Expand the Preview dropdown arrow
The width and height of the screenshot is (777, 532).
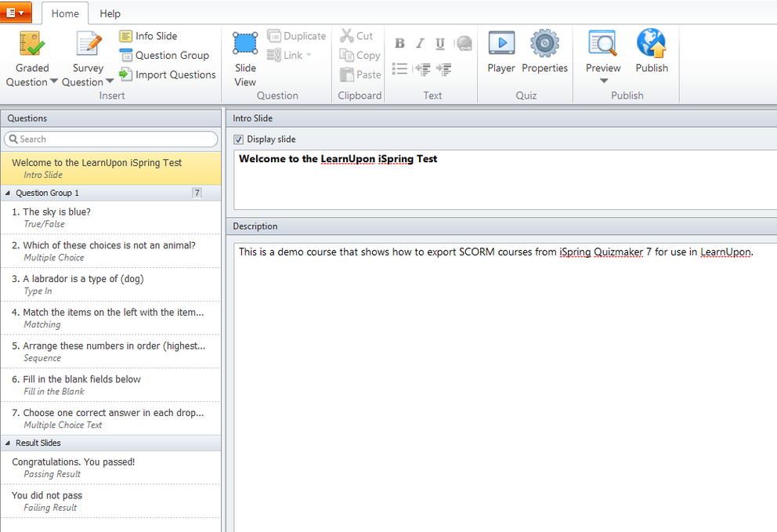[x=604, y=81]
